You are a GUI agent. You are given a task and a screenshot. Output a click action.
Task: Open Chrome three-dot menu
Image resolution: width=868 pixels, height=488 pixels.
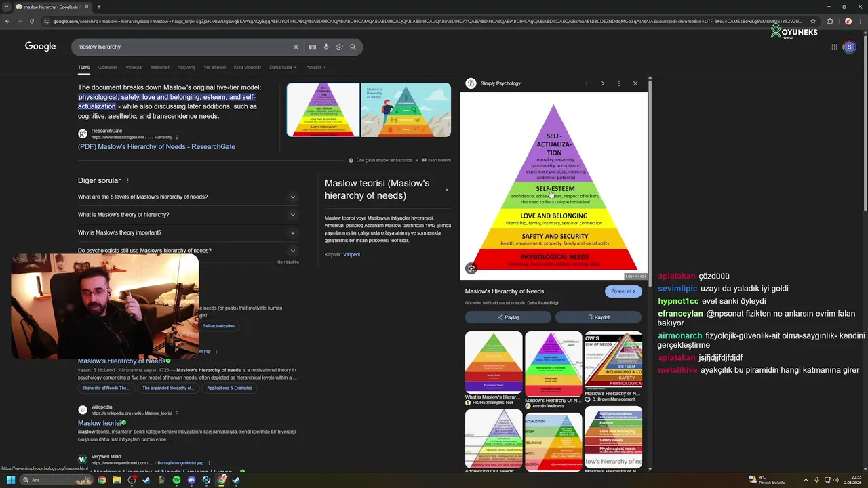tap(859, 21)
